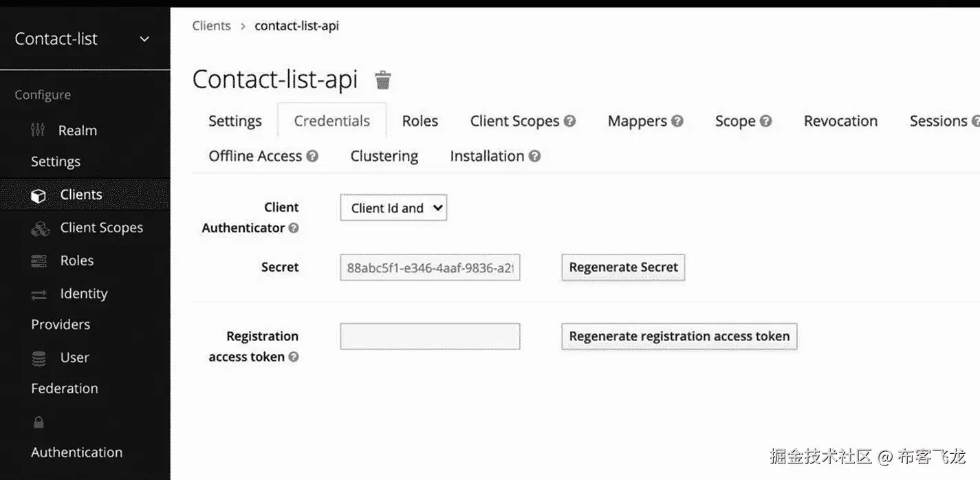
Task: Select the Clustering tab
Action: (x=384, y=156)
